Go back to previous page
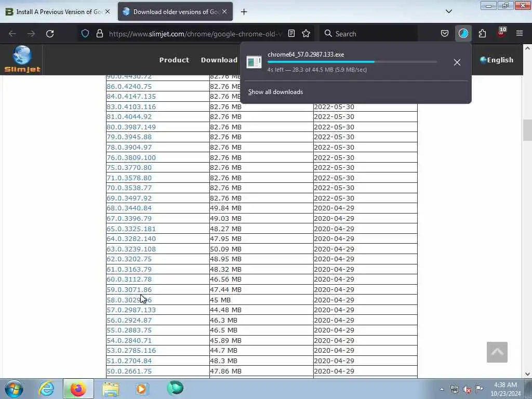The width and height of the screenshot is (532, 399). (12, 34)
